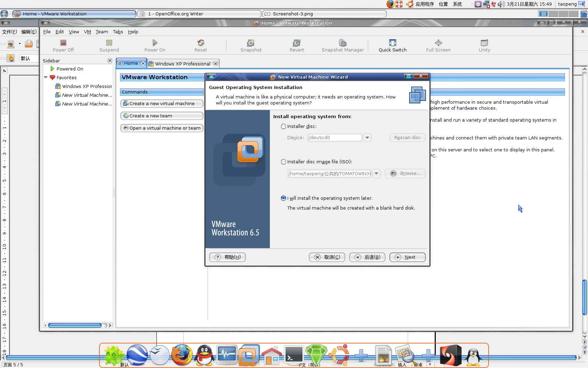Open the system monitor dock icon
588x368 pixels.
tap(227, 355)
